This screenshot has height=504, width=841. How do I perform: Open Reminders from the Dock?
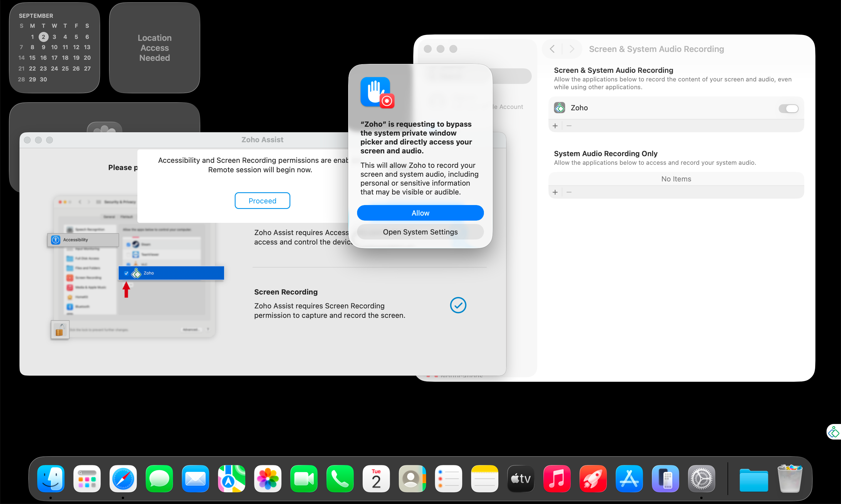click(448, 478)
